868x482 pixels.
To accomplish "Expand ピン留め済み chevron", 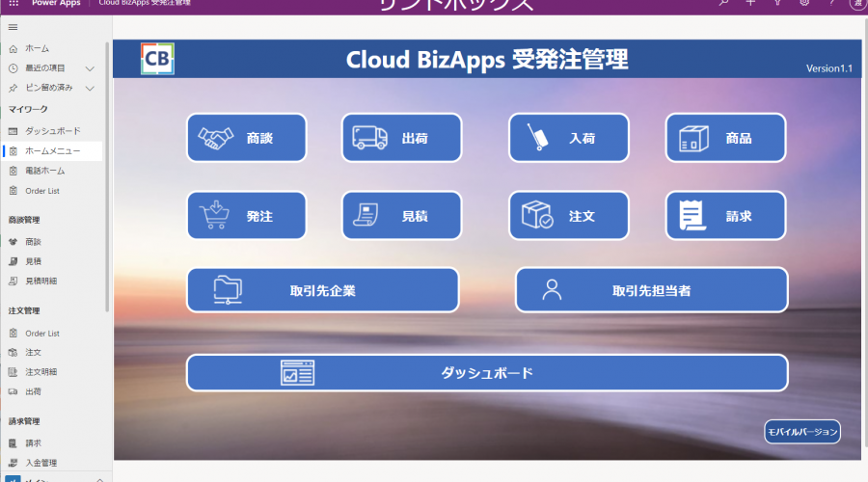I will 90,88.
